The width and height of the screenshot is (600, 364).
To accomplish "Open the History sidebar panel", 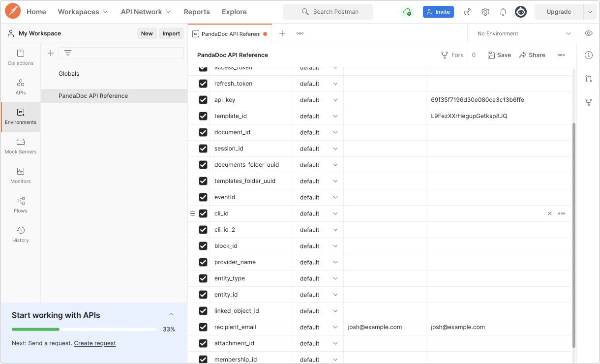I will [x=21, y=235].
